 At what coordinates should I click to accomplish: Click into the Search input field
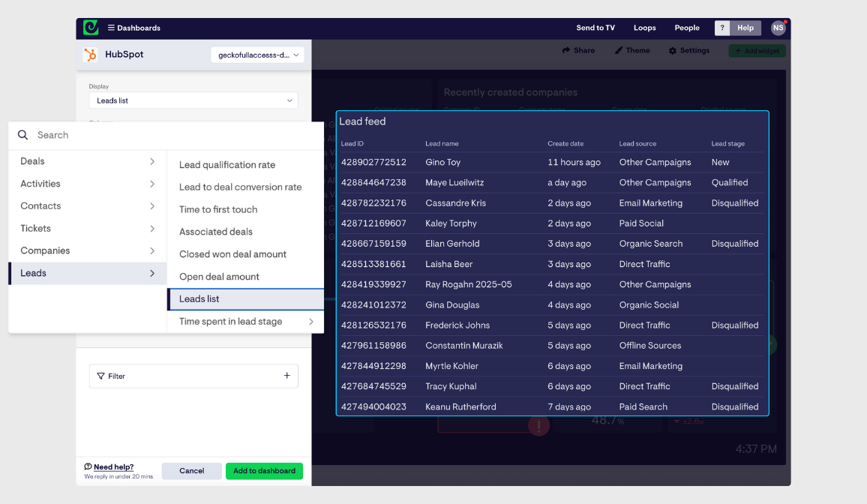pyautogui.click(x=172, y=135)
